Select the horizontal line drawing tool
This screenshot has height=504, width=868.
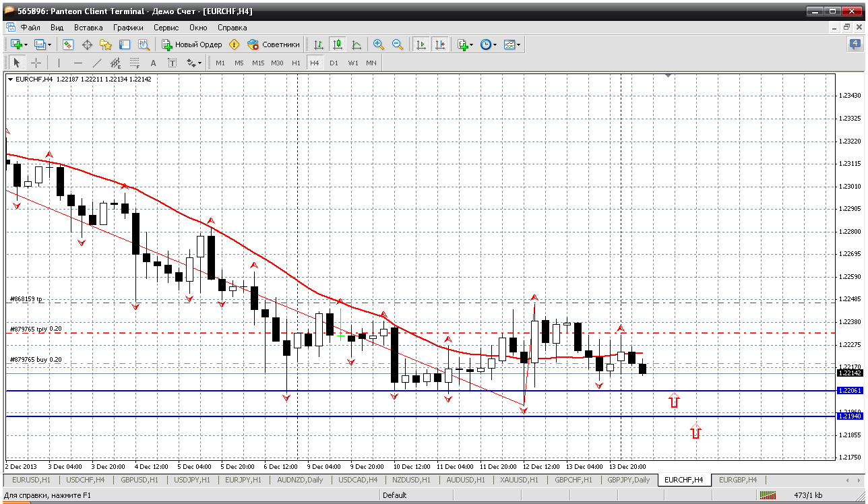pyautogui.click(x=78, y=63)
